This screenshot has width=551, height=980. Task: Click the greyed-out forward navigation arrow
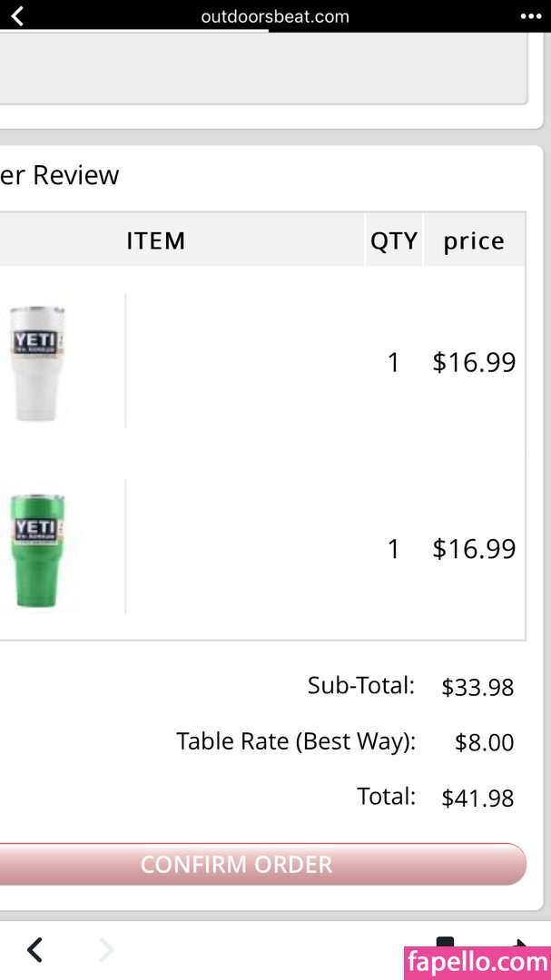coord(106,950)
